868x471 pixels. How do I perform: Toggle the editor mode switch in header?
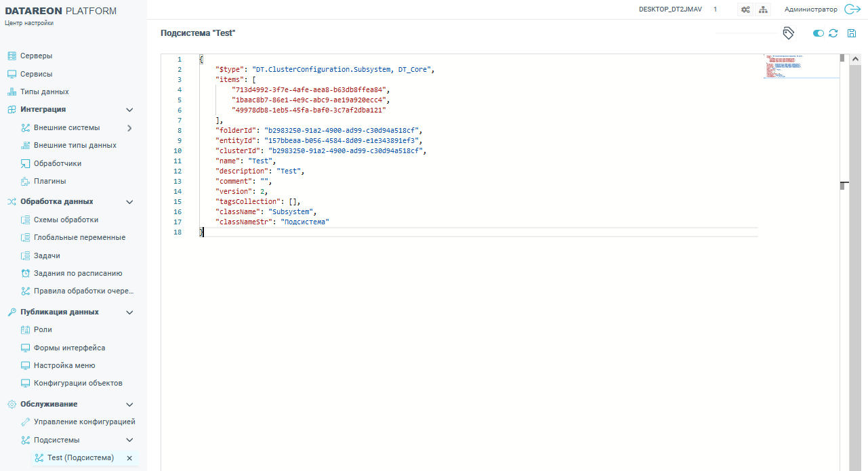pos(819,33)
